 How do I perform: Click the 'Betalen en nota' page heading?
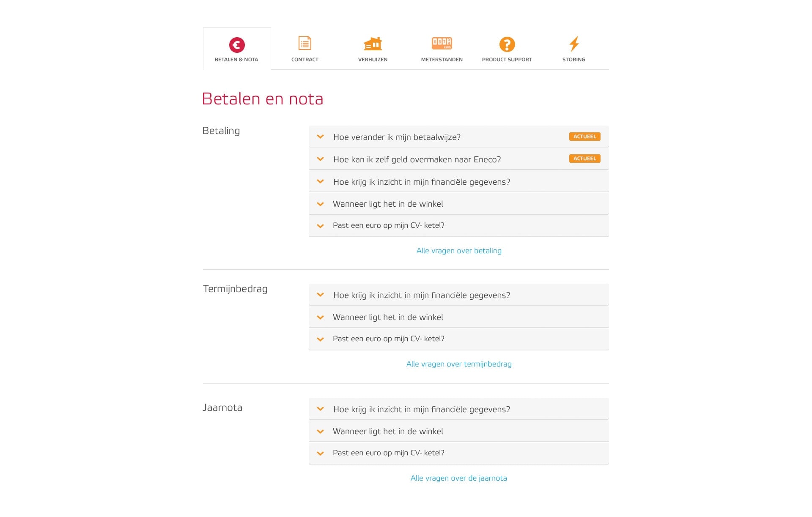(x=262, y=98)
